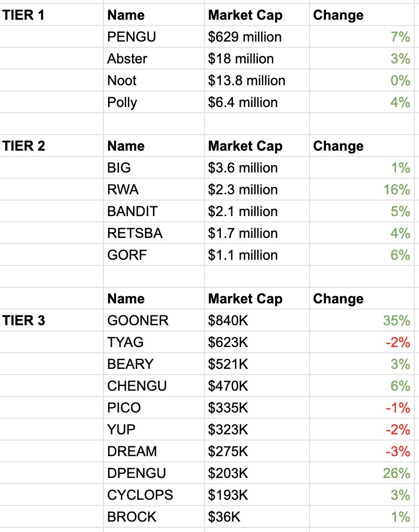The height and width of the screenshot is (532, 419).
Task: Click the CHENGU name cell
Action: 154,386
